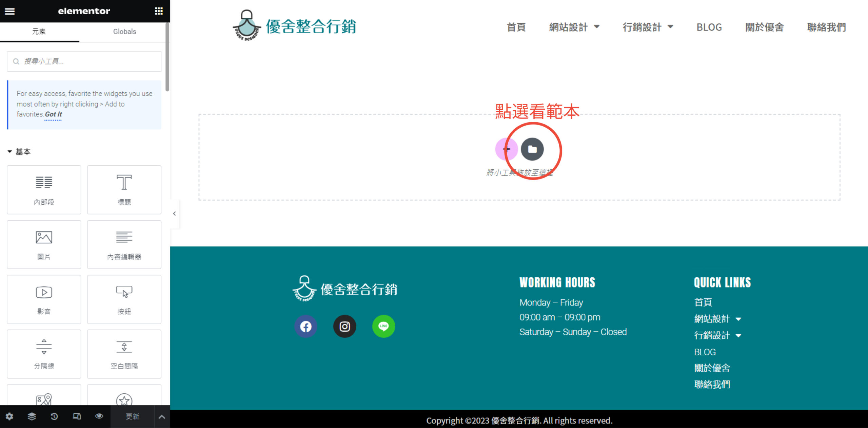
Task: Switch to the Globals tab
Action: (124, 32)
